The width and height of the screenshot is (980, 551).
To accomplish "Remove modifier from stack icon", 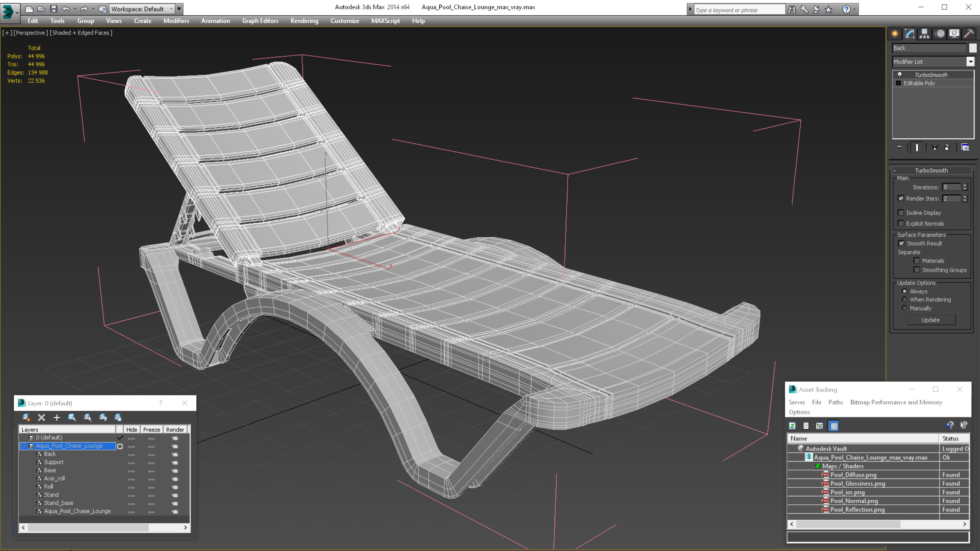I will click(947, 148).
